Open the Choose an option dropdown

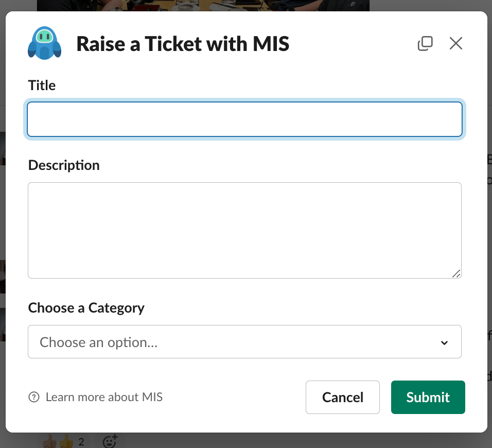click(x=244, y=341)
